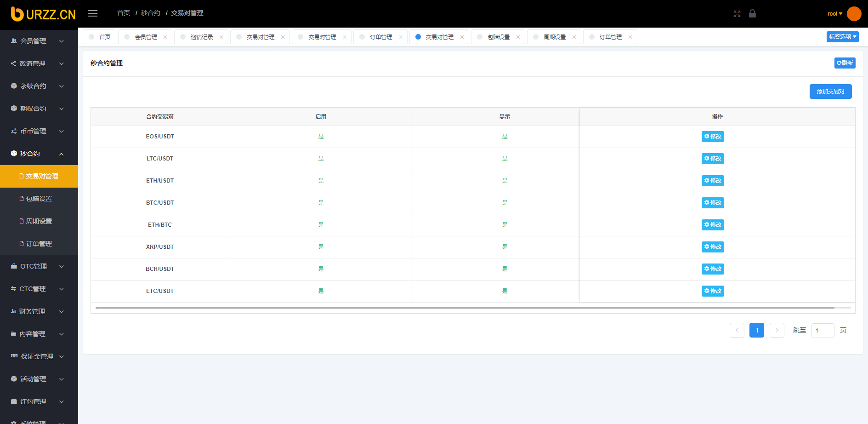This screenshot has height=424, width=868.
Task: Open the root user dropdown
Action: tap(834, 14)
